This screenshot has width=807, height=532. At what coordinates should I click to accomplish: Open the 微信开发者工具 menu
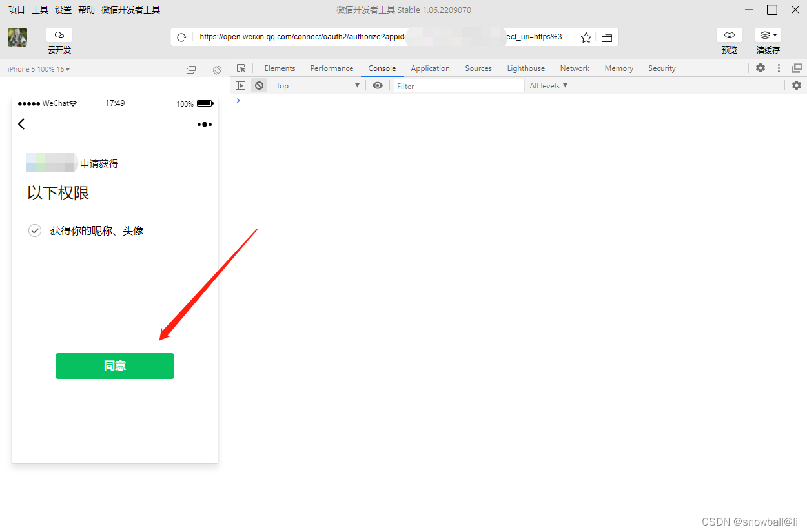point(131,10)
